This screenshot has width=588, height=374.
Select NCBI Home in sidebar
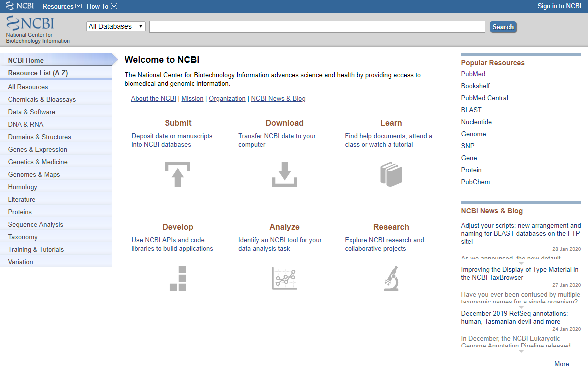56,60
